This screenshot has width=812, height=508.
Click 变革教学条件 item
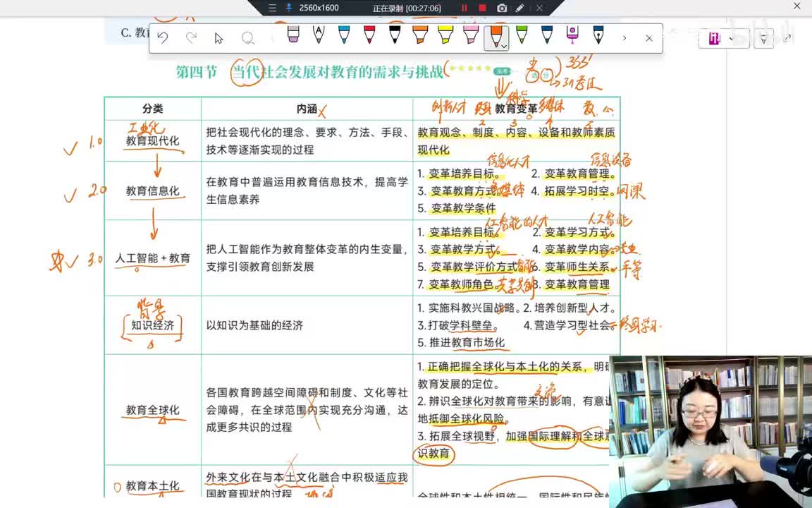pyautogui.click(x=457, y=208)
